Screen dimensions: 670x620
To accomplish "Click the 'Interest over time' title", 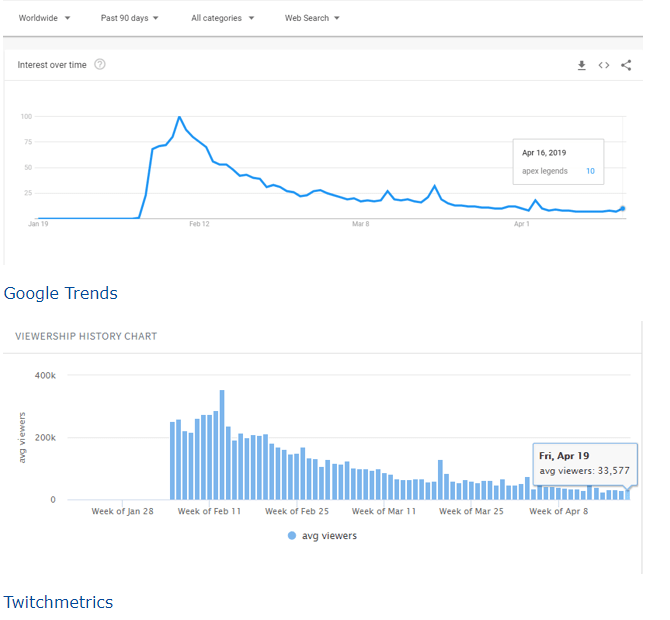I will click(52, 65).
